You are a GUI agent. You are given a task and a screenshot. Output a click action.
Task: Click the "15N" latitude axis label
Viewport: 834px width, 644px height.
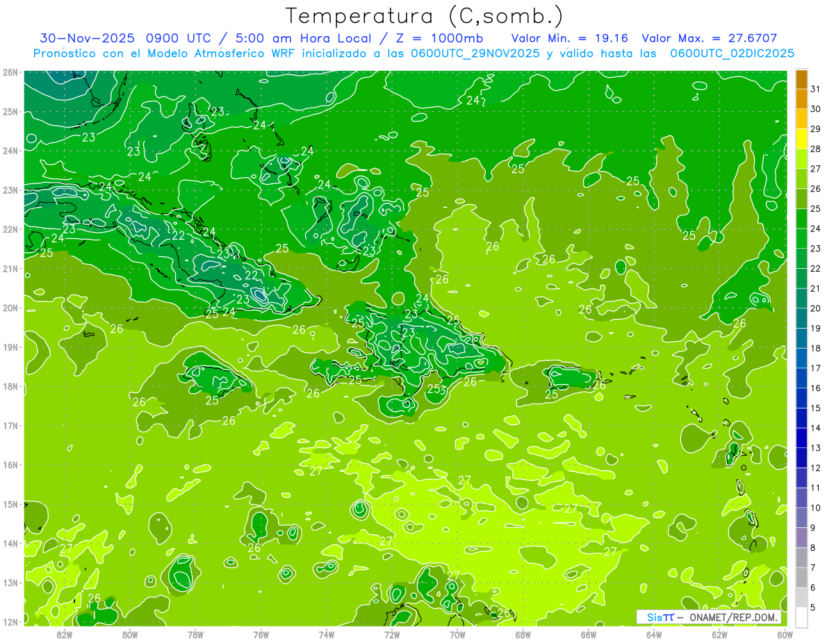pyautogui.click(x=10, y=504)
